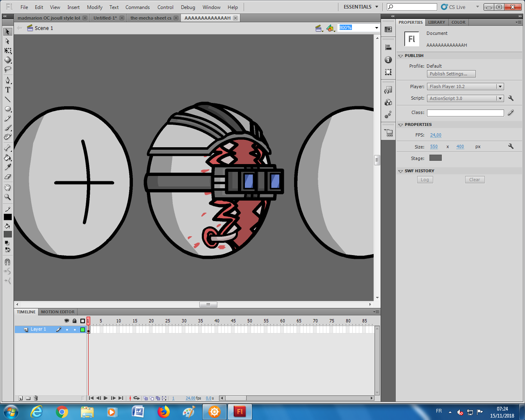Screen dimensions: 525x420
Task: Select the Zoom magnifier tool
Action: (7, 197)
